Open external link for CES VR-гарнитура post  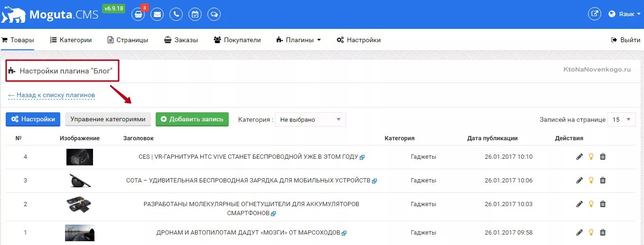point(362,157)
